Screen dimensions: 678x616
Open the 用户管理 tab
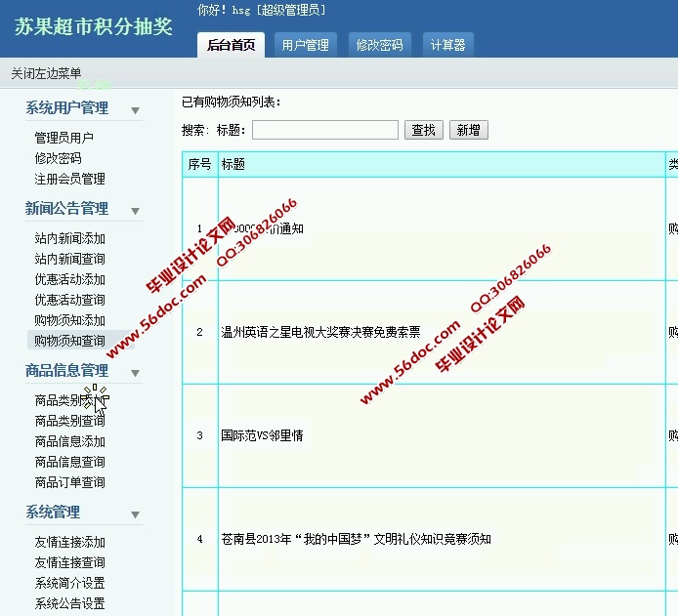tap(305, 45)
